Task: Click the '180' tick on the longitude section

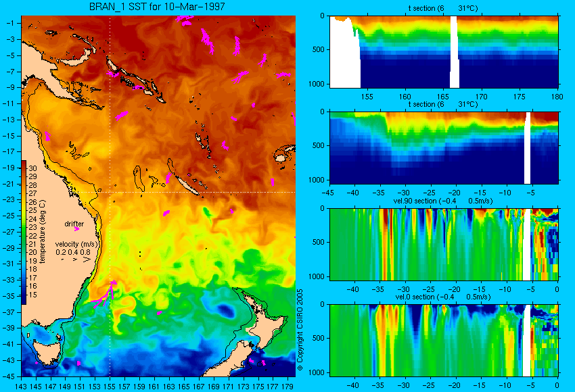Action: click(557, 97)
